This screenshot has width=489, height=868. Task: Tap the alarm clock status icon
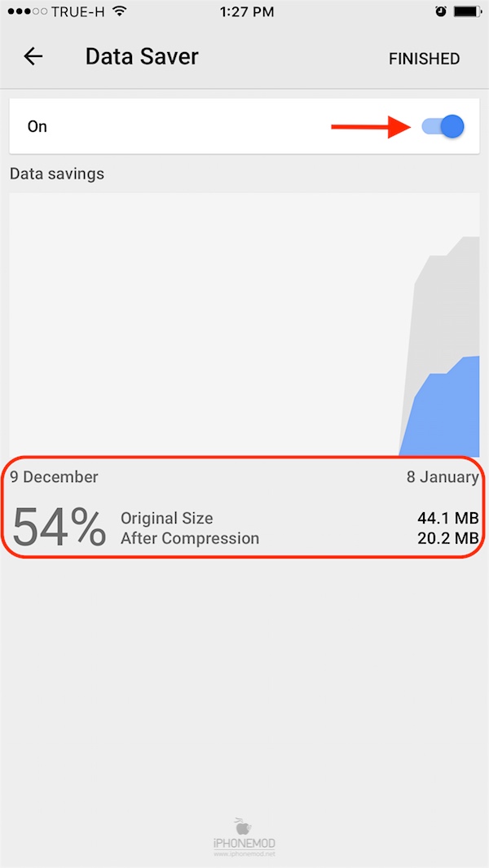[441, 12]
